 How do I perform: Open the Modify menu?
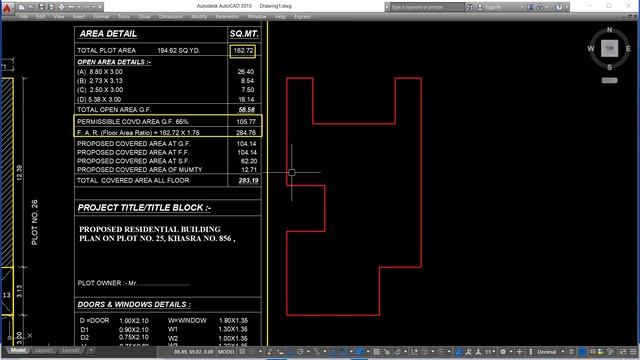point(199,17)
